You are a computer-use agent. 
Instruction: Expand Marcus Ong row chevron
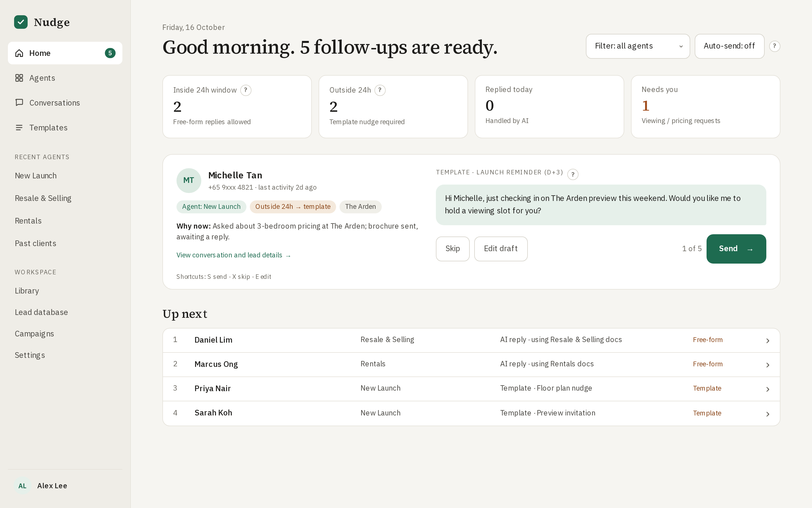click(768, 365)
